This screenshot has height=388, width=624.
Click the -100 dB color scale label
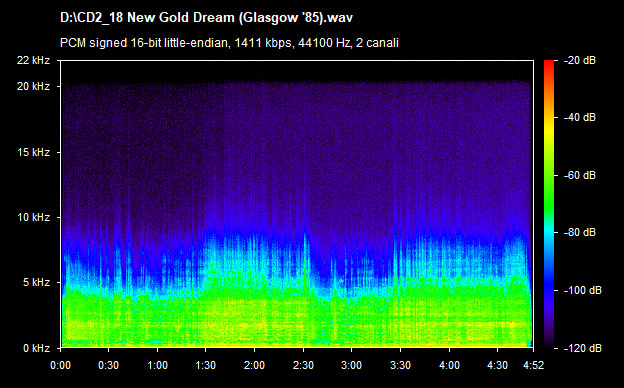click(583, 290)
